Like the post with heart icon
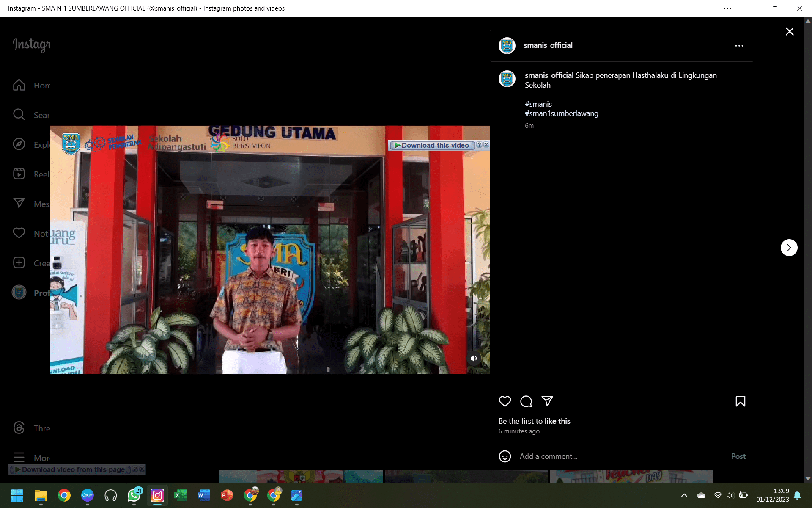This screenshot has height=508, width=812. pos(505,401)
